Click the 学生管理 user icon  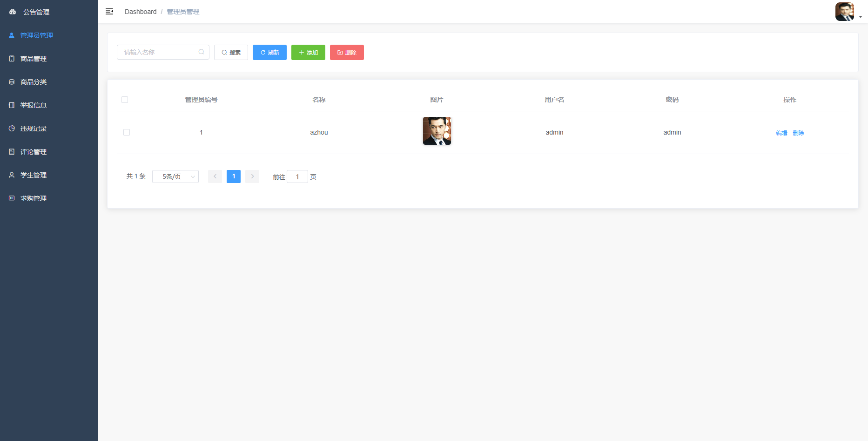pyautogui.click(x=12, y=175)
